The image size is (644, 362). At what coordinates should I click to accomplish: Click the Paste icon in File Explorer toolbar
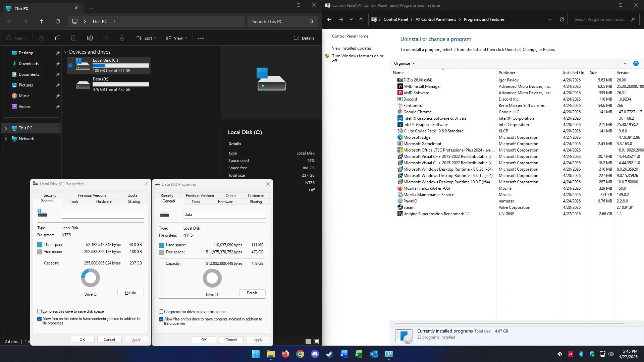click(74, 38)
